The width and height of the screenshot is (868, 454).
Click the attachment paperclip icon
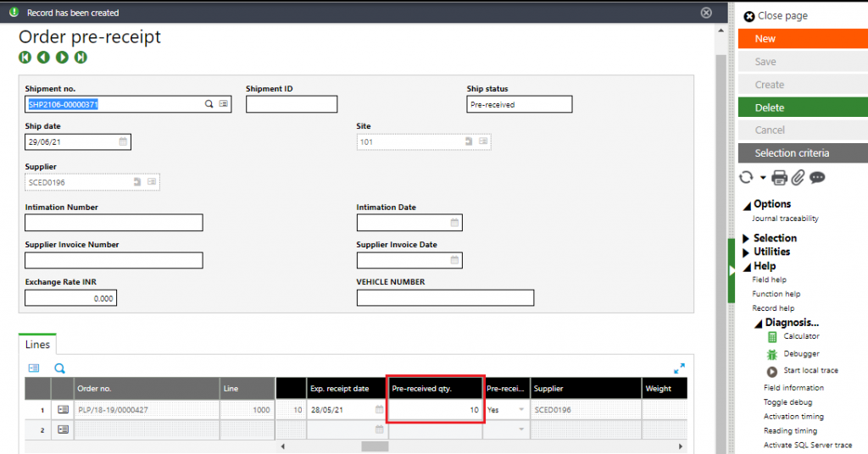tap(798, 178)
